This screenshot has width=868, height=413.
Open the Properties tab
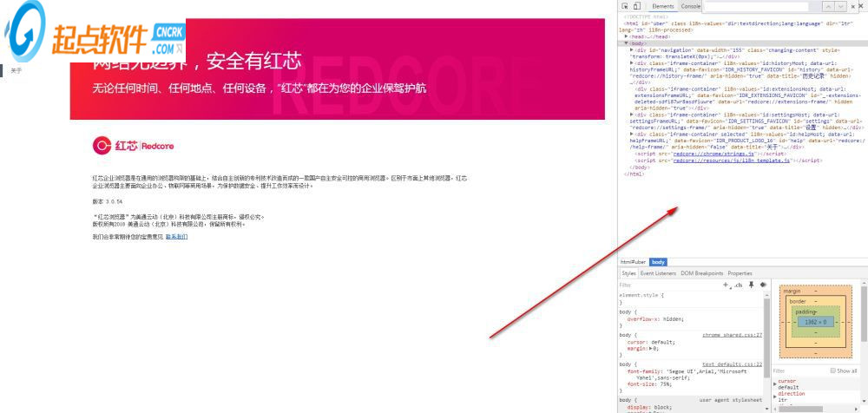click(x=740, y=273)
